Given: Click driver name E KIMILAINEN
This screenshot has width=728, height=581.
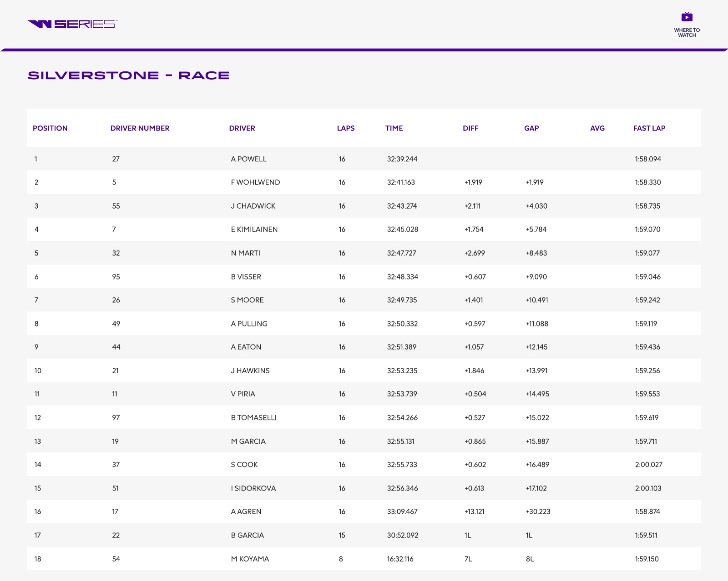Looking at the screenshot, I should tap(254, 230).
